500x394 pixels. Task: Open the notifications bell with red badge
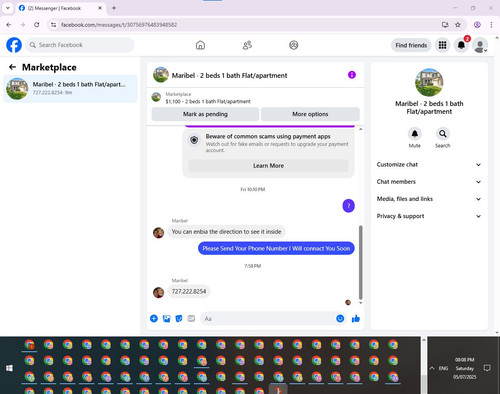[x=461, y=45]
